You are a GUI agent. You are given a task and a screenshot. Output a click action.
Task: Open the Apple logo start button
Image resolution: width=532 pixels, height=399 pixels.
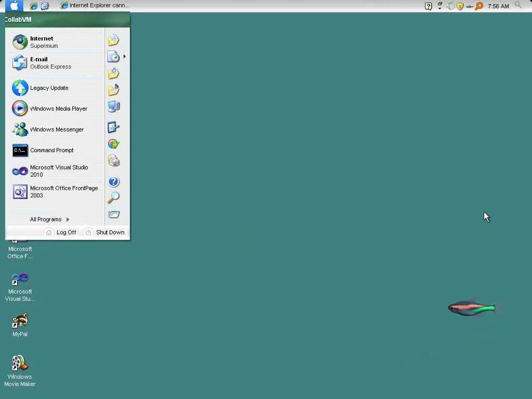(14, 5)
